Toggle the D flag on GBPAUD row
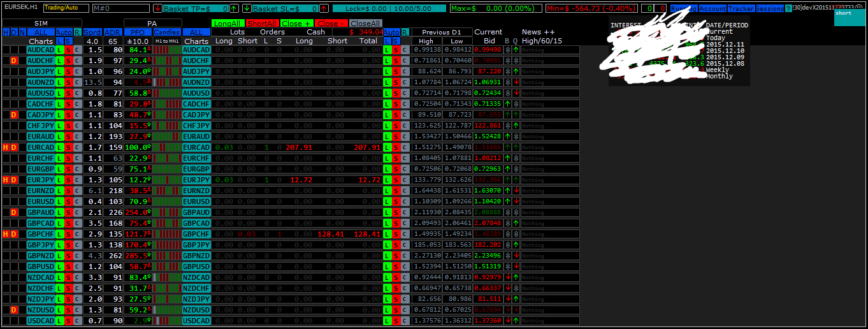This screenshot has width=868, height=329. click(x=14, y=212)
